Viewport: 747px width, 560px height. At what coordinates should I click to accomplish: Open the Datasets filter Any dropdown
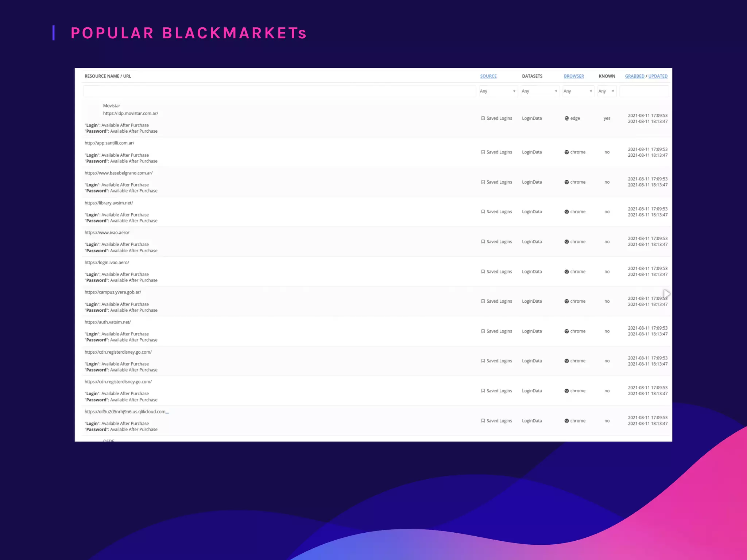[x=540, y=91]
